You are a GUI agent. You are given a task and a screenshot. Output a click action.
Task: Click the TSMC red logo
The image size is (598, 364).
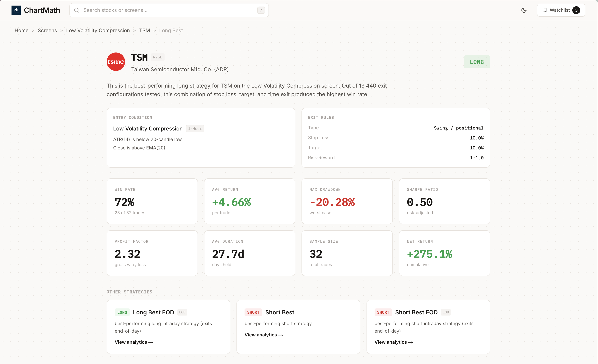(116, 62)
